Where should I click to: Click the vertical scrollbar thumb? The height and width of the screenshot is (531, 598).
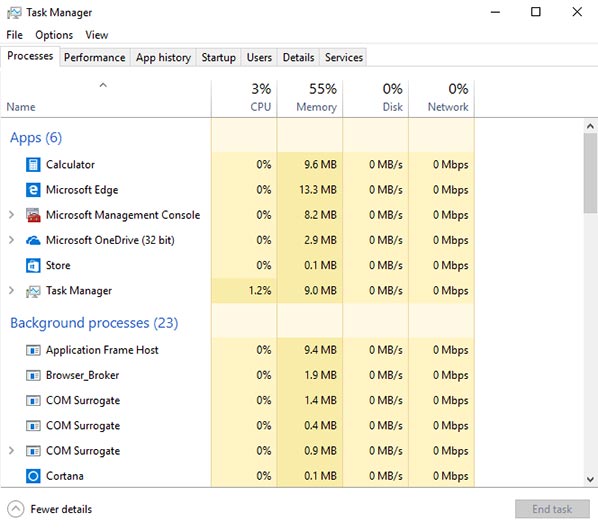[x=590, y=173]
